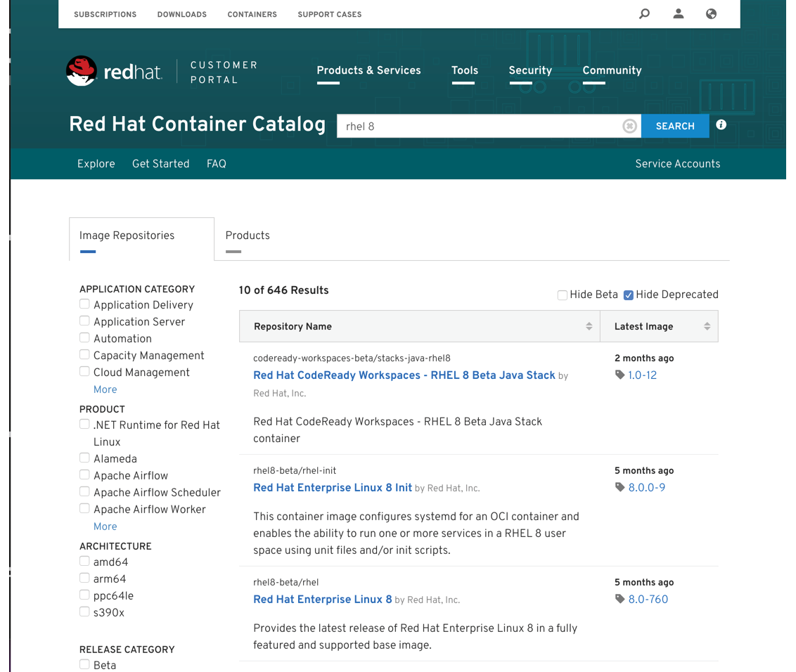796x672 pixels.
Task: Open the Products & Services menu
Action: (368, 70)
